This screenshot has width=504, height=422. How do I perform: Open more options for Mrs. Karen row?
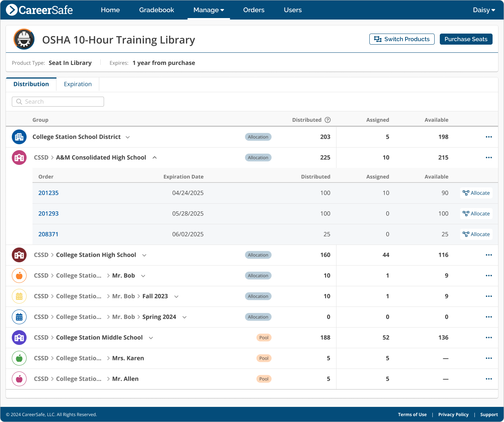pyautogui.click(x=489, y=358)
